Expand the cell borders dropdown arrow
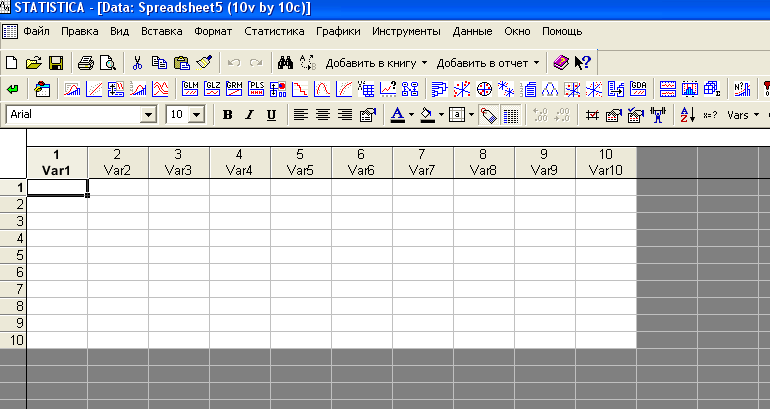This screenshot has width=770, height=409. [471, 115]
